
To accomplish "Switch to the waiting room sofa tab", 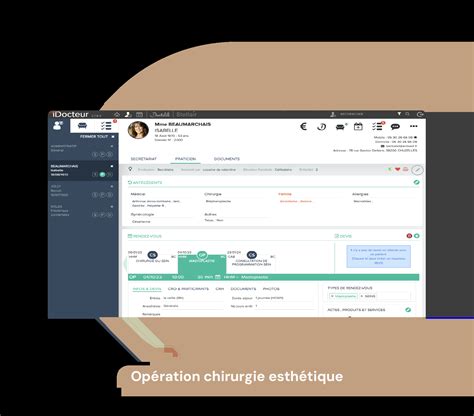I will tap(82, 126).
